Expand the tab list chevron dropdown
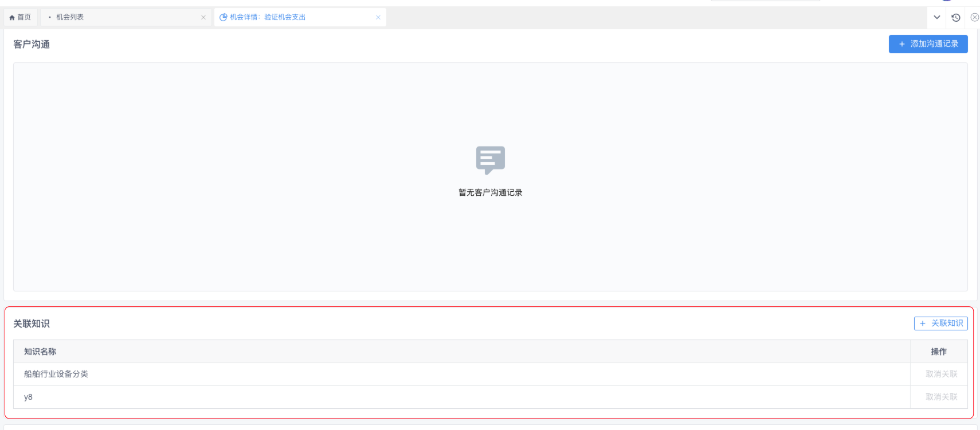Screen dimensions: 980x430 click(937, 17)
